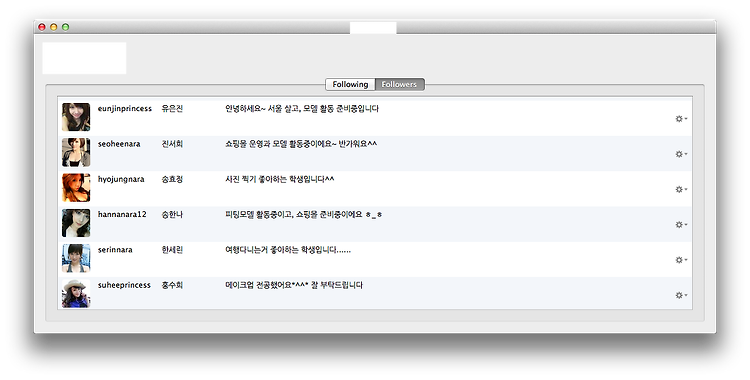Switch to the Followers tab
This screenshot has height=380, width=750.
(x=400, y=85)
